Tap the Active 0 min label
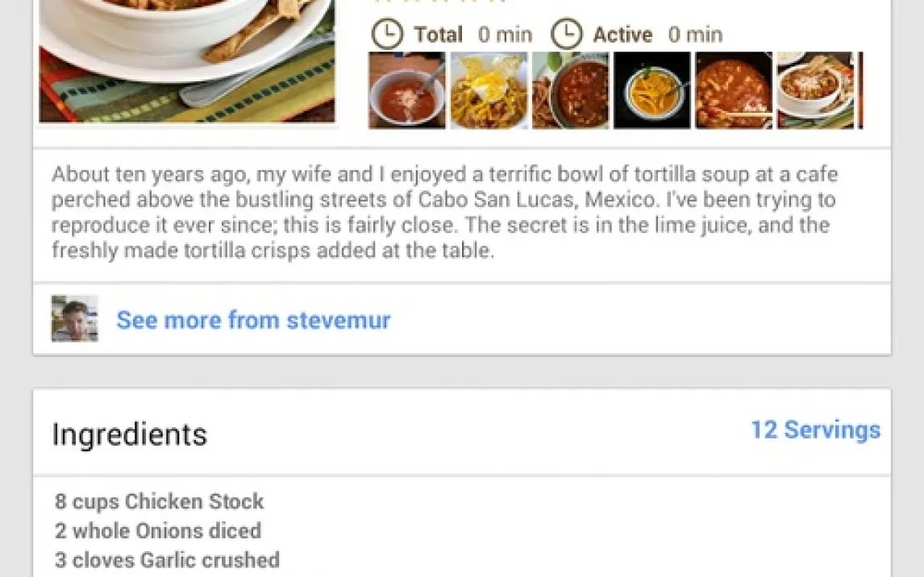This screenshot has width=924, height=577. [657, 35]
